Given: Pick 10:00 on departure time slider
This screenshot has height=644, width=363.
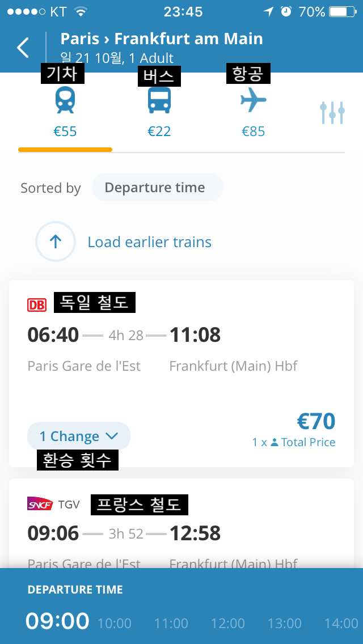Looking at the screenshot, I should click(x=115, y=624).
